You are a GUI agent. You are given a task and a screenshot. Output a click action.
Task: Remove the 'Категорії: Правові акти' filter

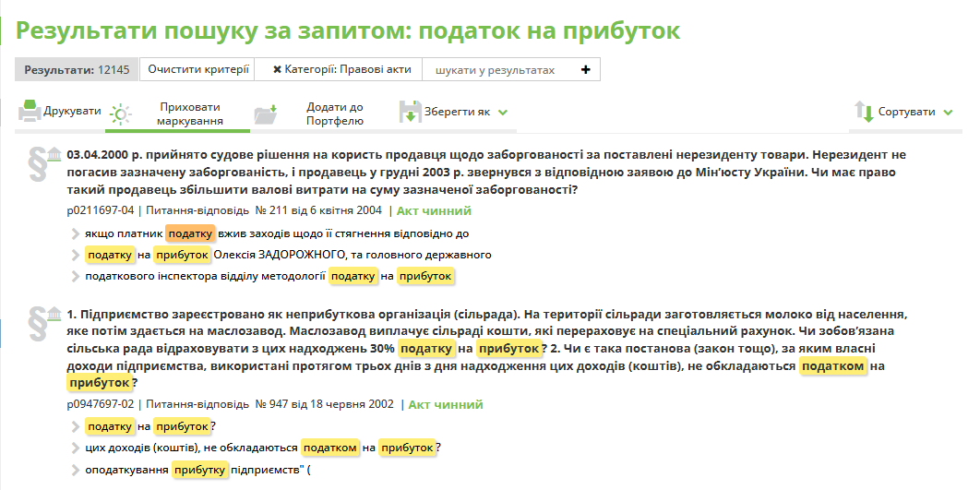(277, 70)
